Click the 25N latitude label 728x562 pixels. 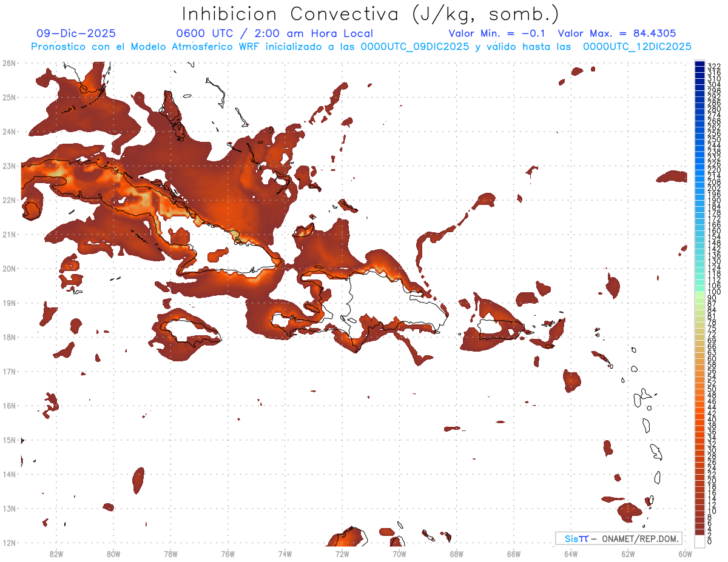click(x=9, y=97)
